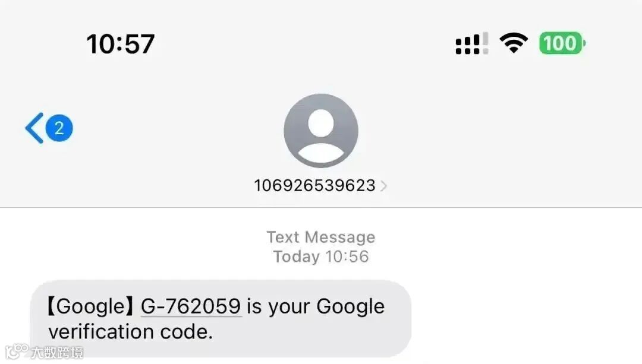Tap the green battery 100 indicator
642x364 pixels.
(562, 43)
